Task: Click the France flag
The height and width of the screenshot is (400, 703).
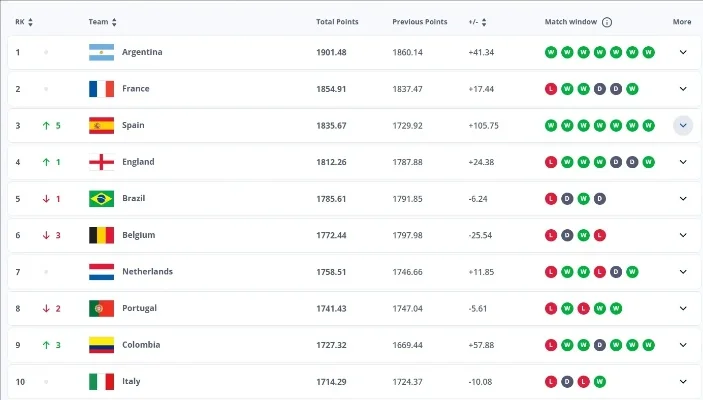Action: tap(101, 89)
